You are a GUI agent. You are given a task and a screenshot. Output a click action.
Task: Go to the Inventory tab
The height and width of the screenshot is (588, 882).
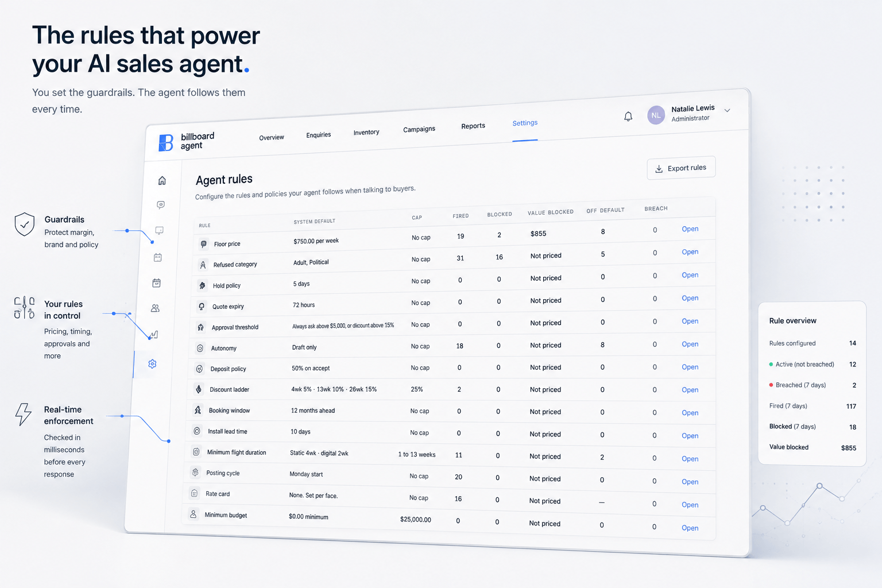pos(366,133)
